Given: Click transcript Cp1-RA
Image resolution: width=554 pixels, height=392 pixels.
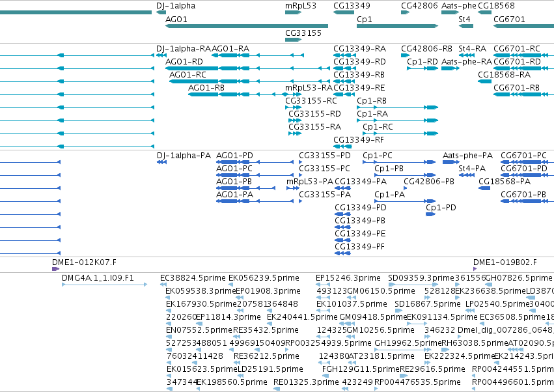Looking at the screenshot, I should 372,114.
